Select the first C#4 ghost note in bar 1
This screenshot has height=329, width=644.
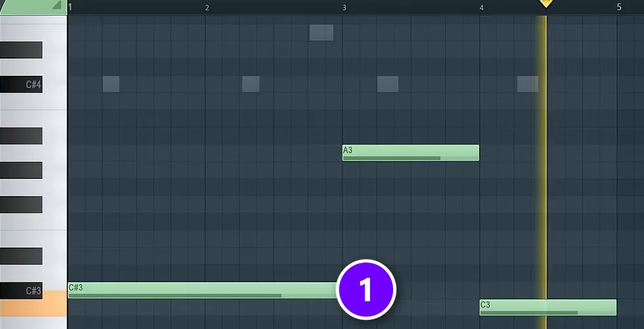(x=111, y=84)
